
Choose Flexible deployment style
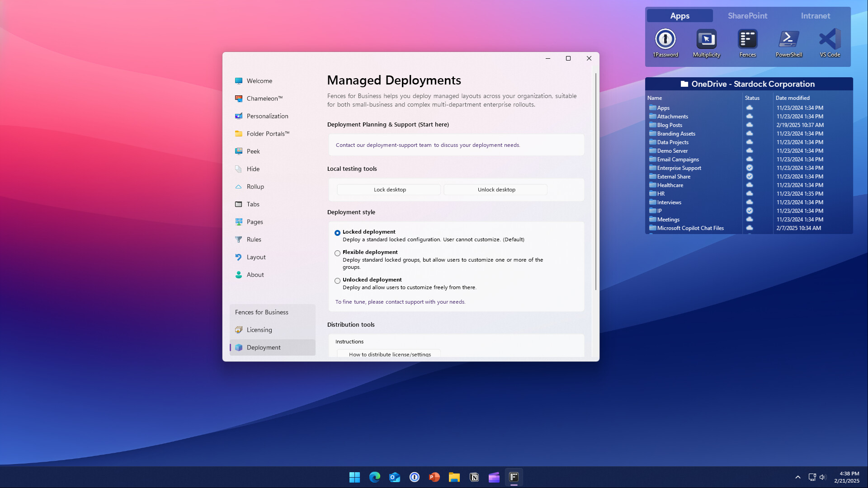click(x=337, y=253)
